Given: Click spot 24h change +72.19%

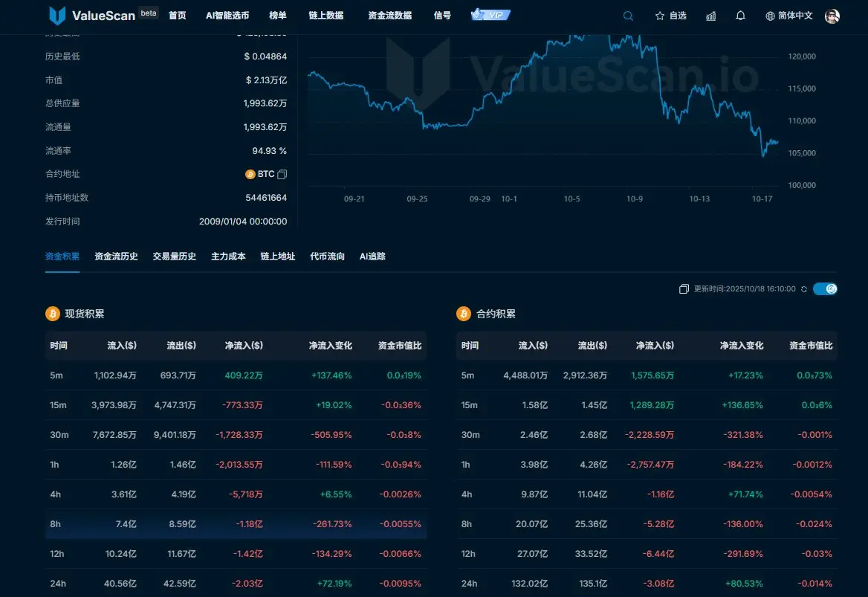Looking at the screenshot, I should click(334, 584).
